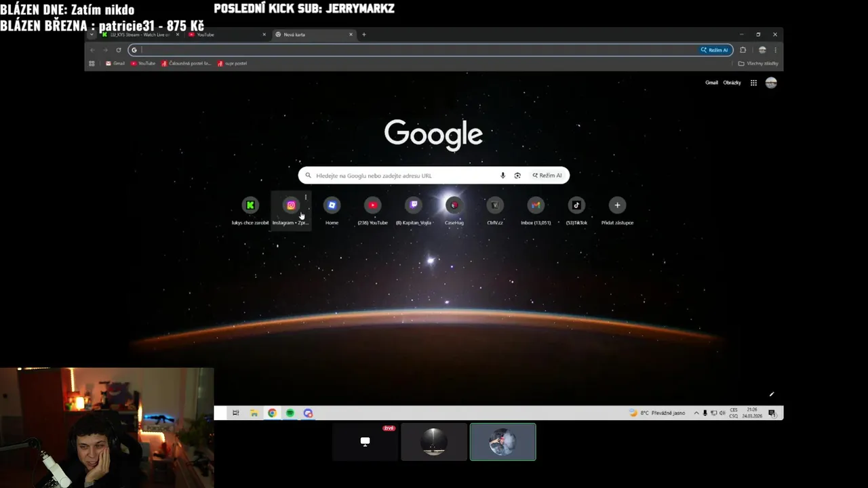Select the highlighted green-bordered participant thumbnail
This screenshot has height=488, width=868.
click(x=503, y=442)
